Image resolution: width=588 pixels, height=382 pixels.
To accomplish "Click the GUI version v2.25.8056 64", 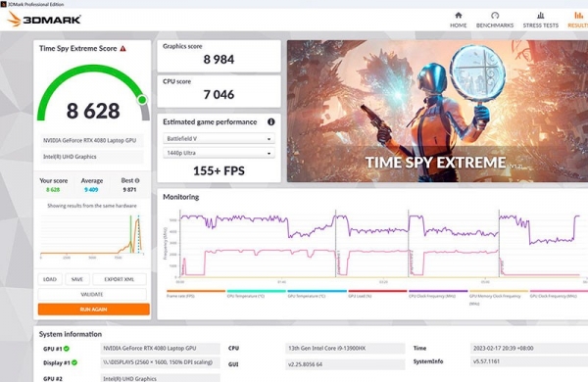I will coord(345,364).
